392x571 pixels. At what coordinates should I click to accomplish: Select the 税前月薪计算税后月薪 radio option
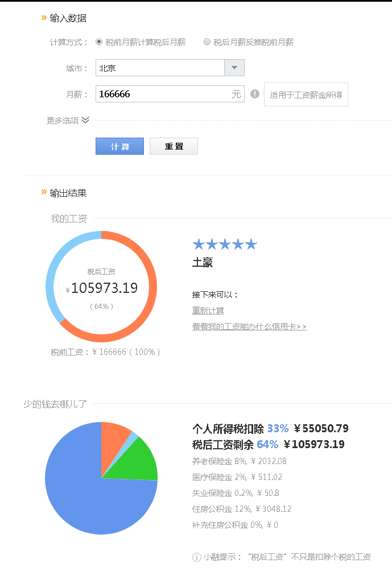99,42
